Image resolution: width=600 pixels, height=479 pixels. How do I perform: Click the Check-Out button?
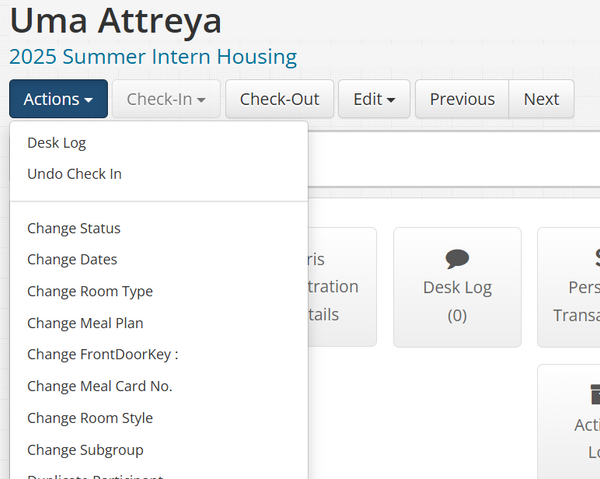click(x=279, y=99)
